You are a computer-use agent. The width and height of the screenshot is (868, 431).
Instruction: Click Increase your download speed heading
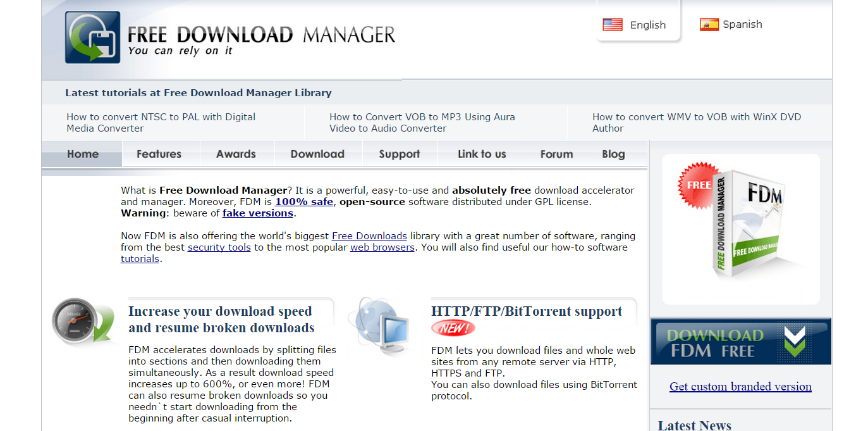pyautogui.click(x=221, y=320)
